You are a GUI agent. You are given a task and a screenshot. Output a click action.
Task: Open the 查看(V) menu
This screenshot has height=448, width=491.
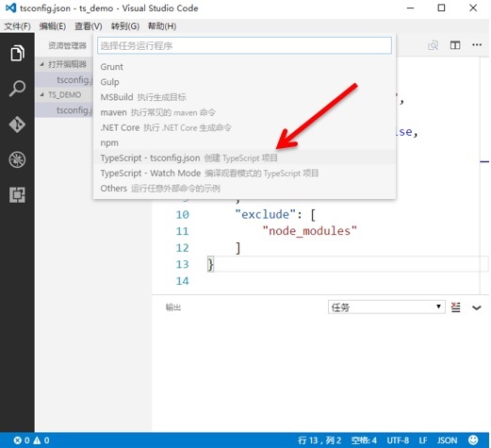(89, 26)
